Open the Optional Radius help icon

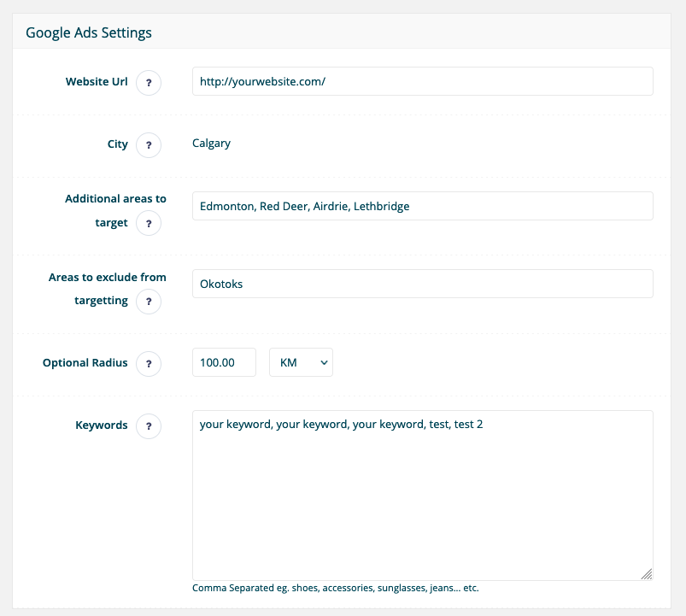[x=149, y=364]
